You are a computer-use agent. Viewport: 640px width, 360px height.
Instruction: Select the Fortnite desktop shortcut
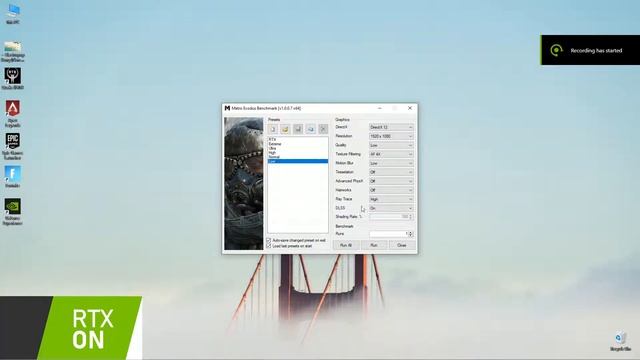[x=13, y=177]
